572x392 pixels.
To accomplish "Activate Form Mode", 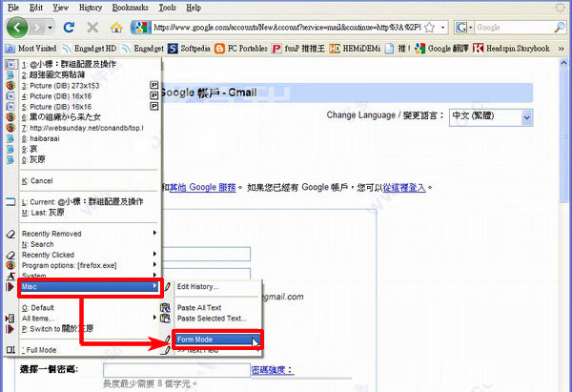I will tap(217, 340).
